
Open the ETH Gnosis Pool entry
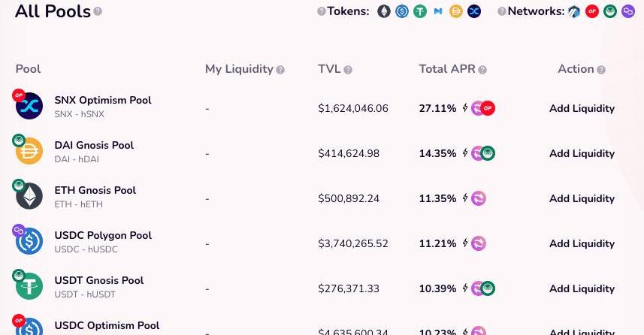pyautogui.click(x=95, y=190)
